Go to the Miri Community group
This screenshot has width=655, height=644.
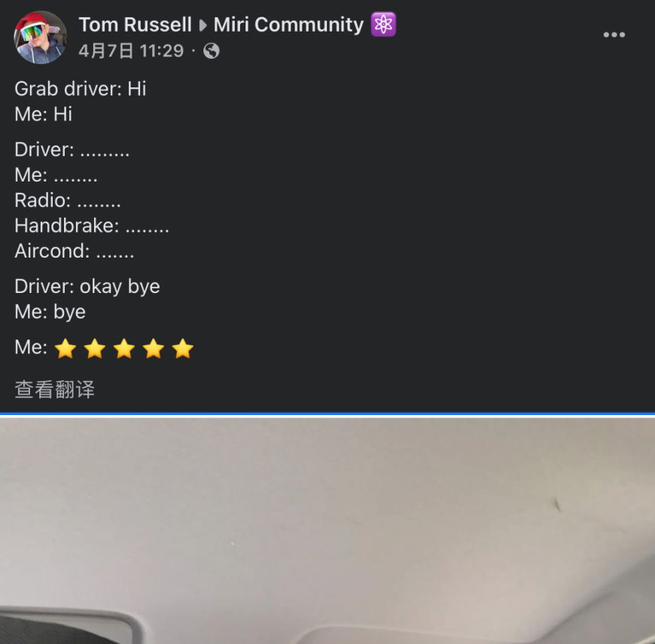[288, 25]
